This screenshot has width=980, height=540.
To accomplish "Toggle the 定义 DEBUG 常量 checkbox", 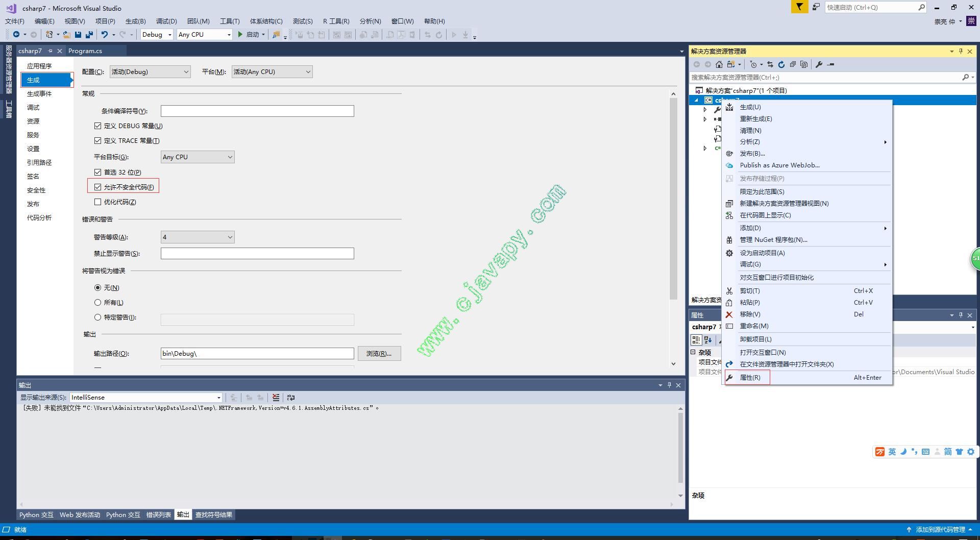I will click(x=97, y=126).
